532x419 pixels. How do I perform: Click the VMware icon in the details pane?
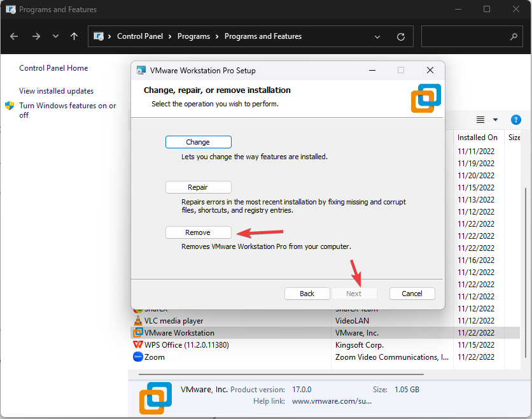[155, 397]
